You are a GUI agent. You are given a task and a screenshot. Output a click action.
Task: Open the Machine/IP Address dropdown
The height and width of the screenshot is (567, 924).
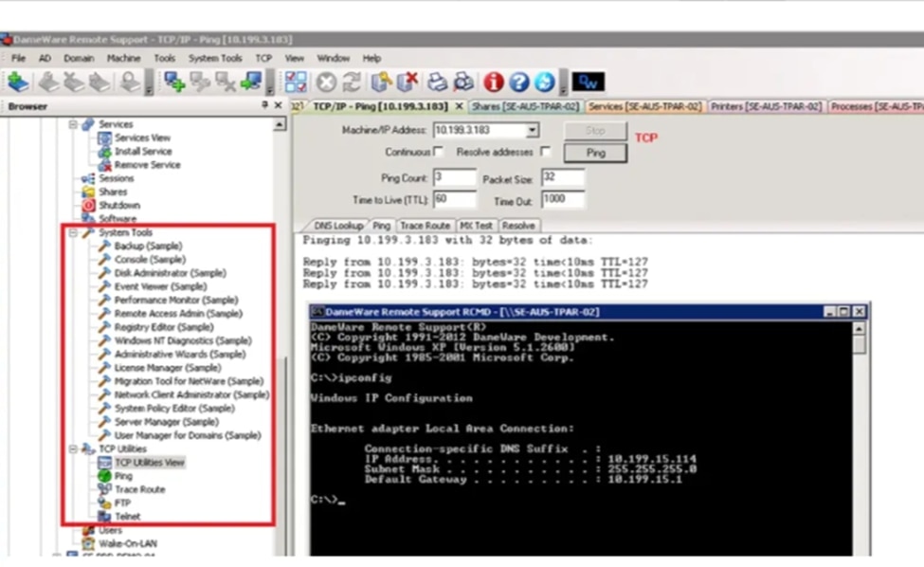pyautogui.click(x=532, y=130)
